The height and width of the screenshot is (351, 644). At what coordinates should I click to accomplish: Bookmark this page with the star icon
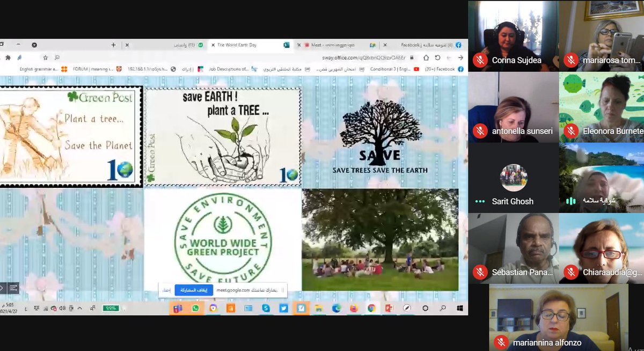tap(45, 57)
